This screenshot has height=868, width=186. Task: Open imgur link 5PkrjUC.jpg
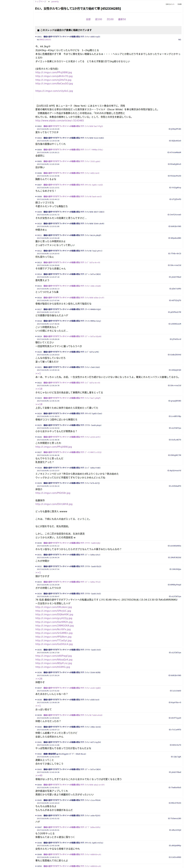(x=53, y=611)
